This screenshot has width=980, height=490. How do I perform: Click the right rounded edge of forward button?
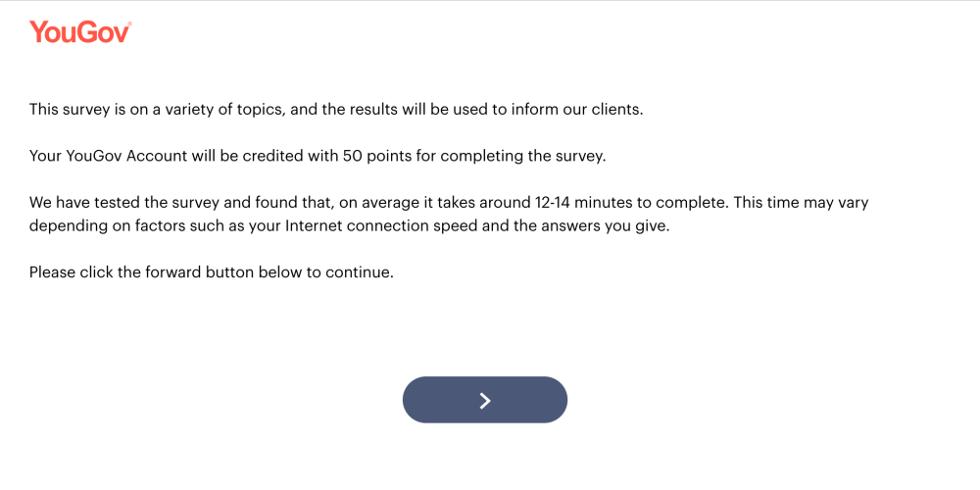click(557, 400)
